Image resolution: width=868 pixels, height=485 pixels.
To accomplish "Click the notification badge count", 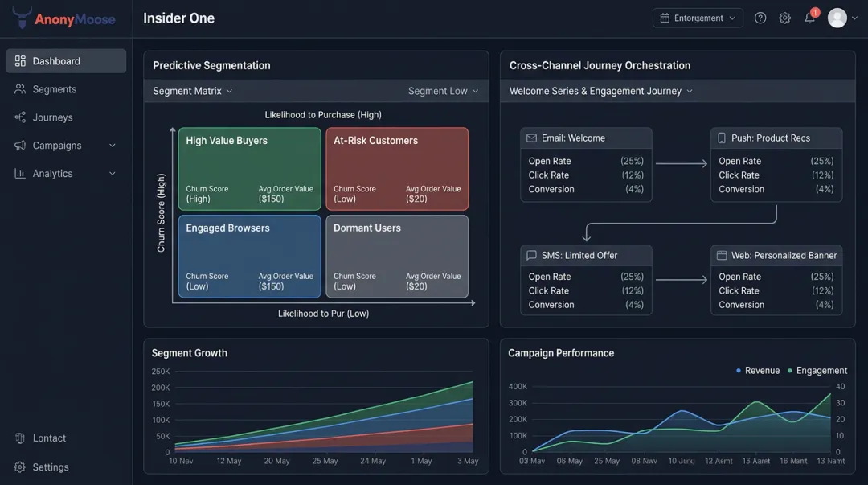I will pyautogui.click(x=815, y=12).
